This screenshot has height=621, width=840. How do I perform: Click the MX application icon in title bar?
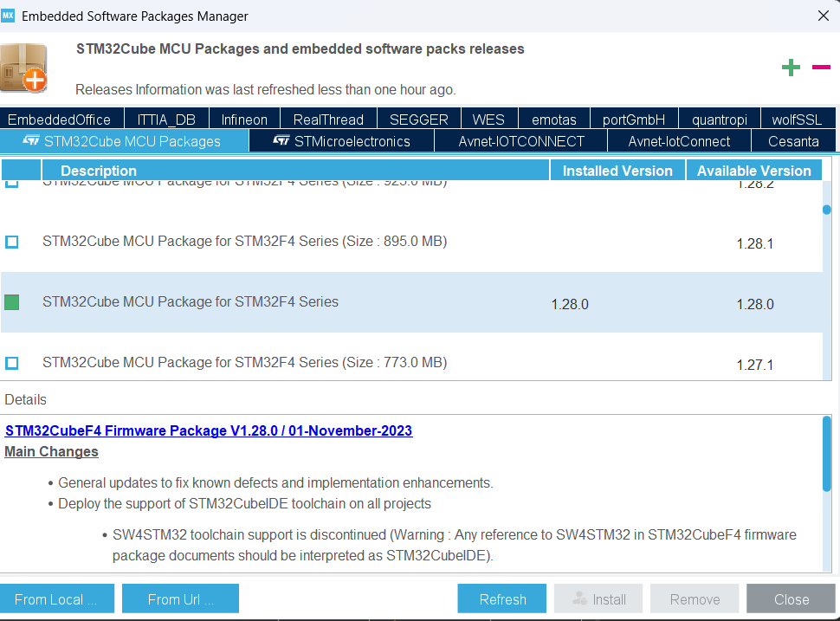tap(8, 16)
